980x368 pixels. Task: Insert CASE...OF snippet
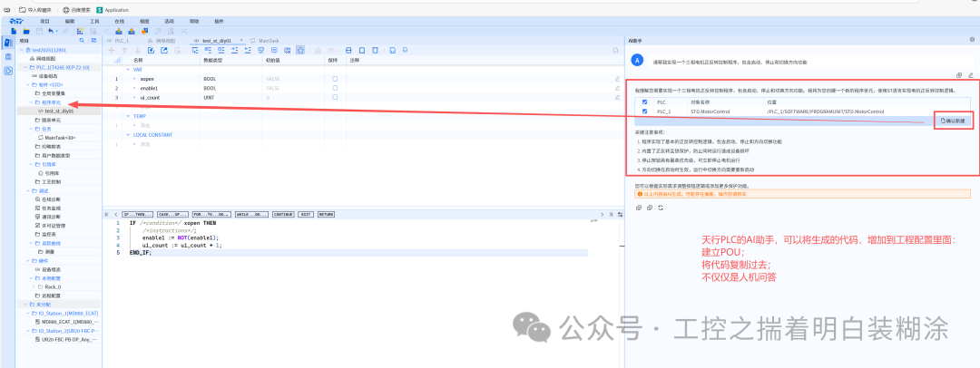[171, 214]
